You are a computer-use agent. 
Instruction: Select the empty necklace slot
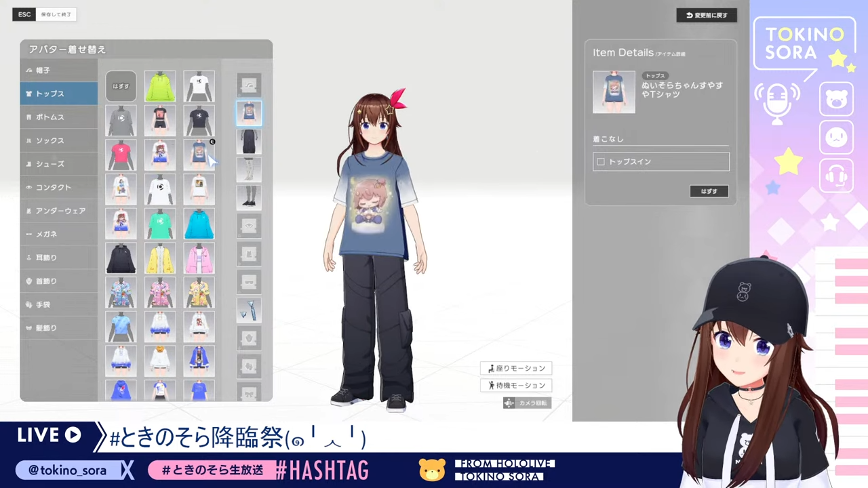[x=249, y=338]
